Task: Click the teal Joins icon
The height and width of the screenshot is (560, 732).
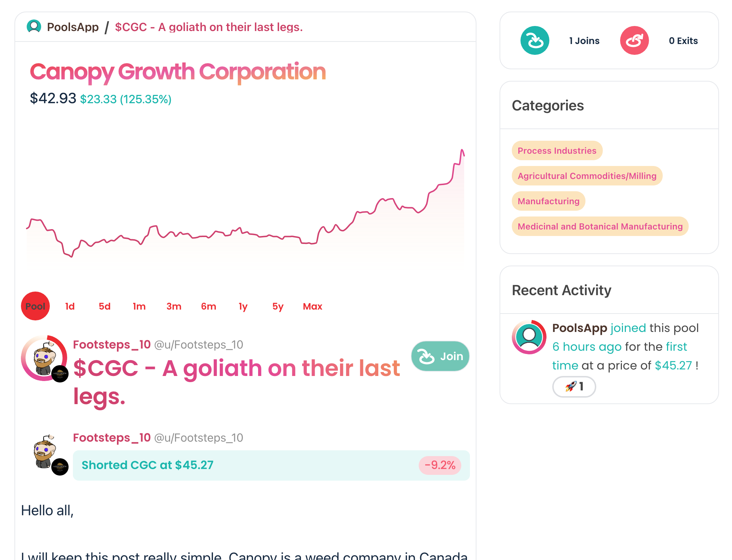Action: [535, 40]
